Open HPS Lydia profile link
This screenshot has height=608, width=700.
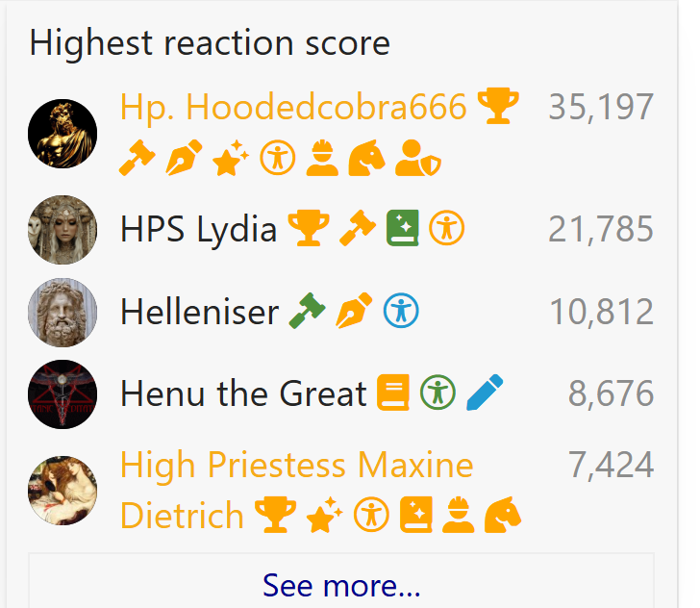click(199, 229)
